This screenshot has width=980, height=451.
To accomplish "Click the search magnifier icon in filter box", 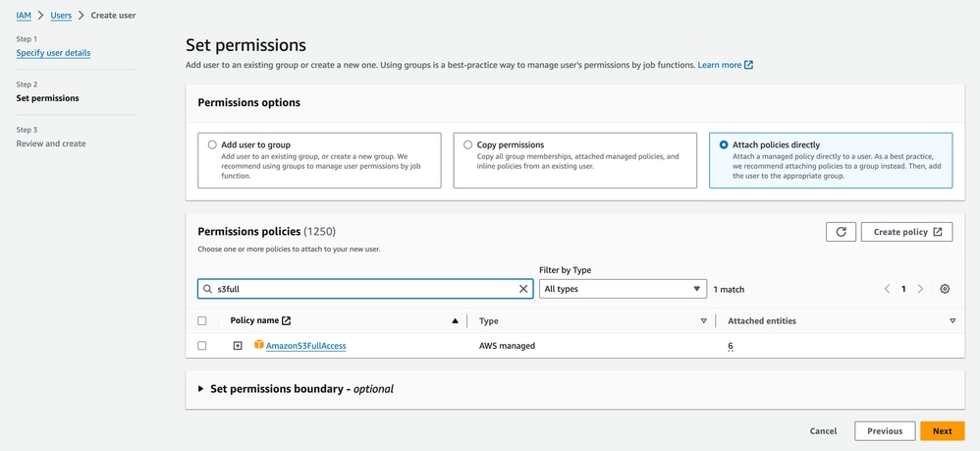I will [207, 289].
